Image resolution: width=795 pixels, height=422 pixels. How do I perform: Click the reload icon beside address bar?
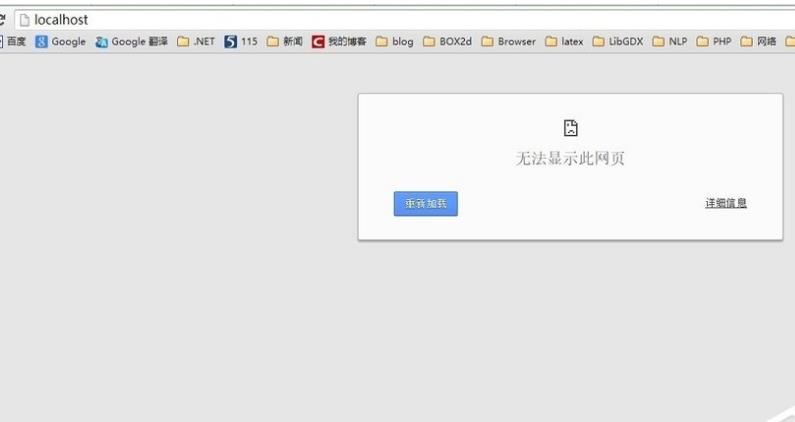coord(3,20)
